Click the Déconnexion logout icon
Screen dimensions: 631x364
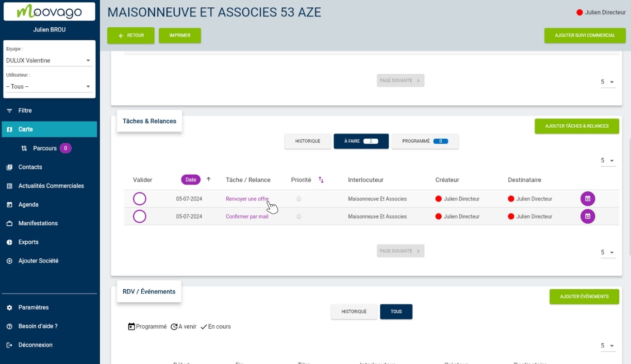(9, 345)
